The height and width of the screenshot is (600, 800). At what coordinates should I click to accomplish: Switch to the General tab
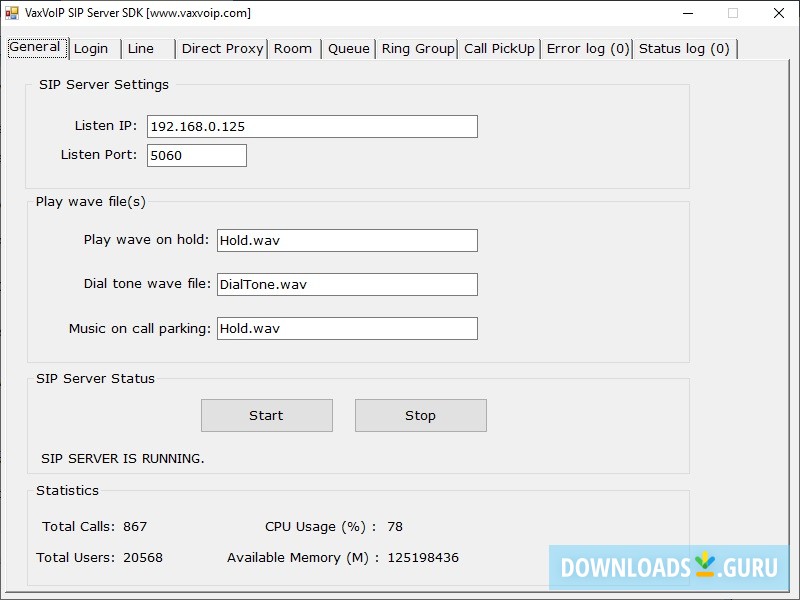click(37, 48)
